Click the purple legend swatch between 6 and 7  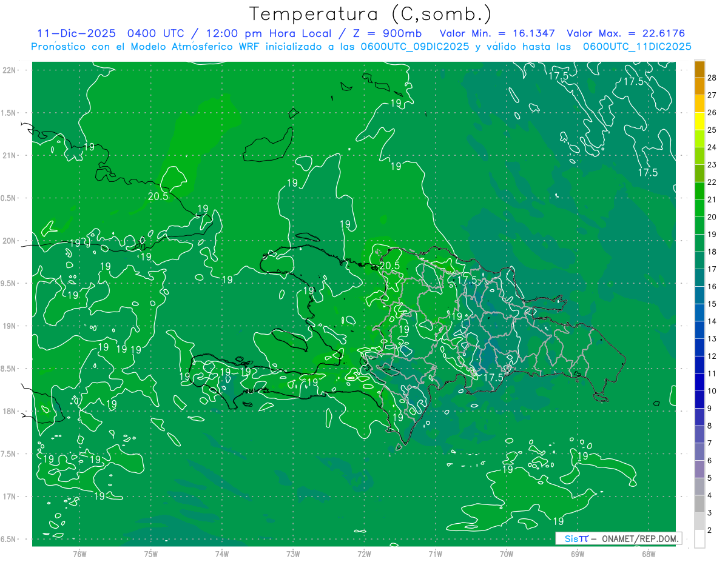coord(699,452)
